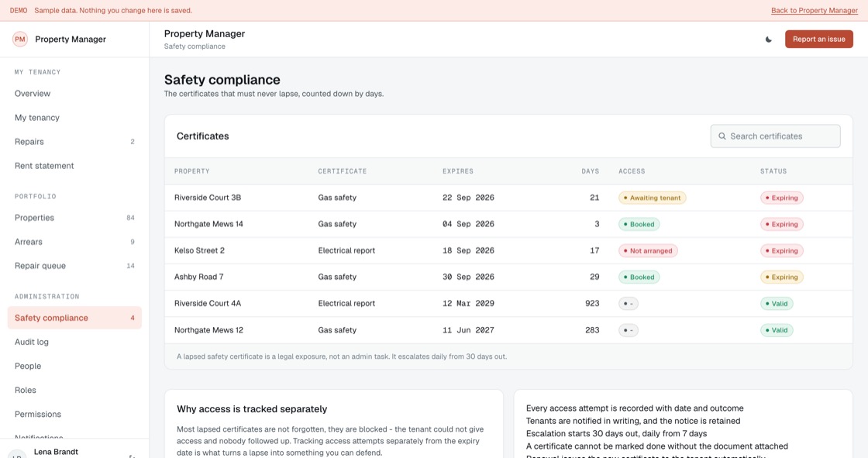The image size is (868, 458).
Task: Go to Repairs section
Action: pyautogui.click(x=74, y=142)
